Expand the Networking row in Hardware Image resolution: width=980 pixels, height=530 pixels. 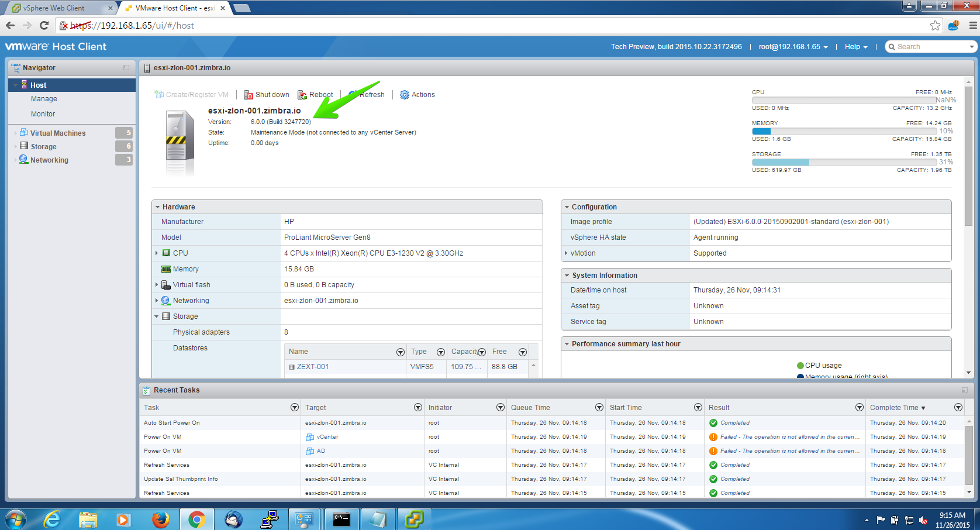[x=157, y=301]
